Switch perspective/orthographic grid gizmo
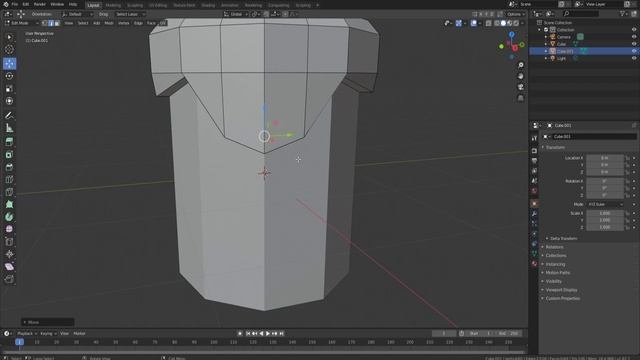Screen dimensions: 640x360 [x=520, y=98]
